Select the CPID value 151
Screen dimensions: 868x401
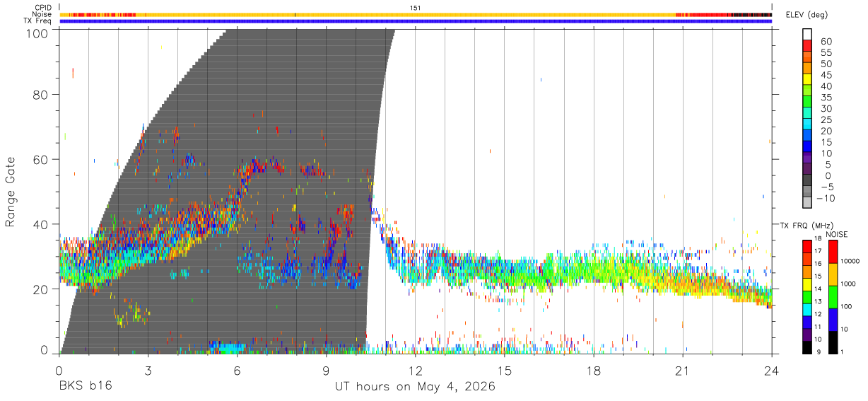click(416, 8)
